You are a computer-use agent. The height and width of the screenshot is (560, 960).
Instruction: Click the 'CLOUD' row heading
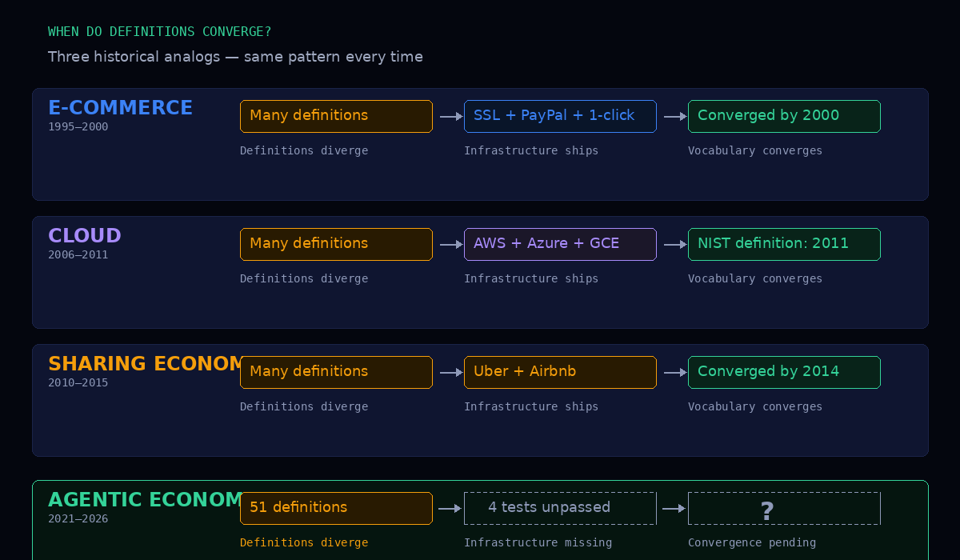click(x=85, y=236)
